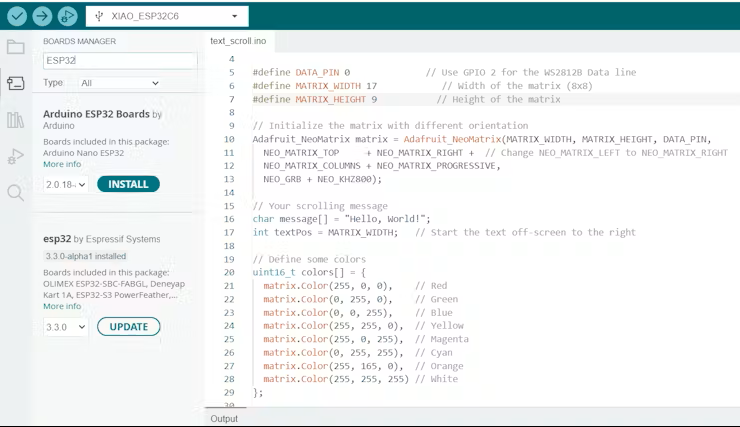The image size is (740, 427).
Task: Open the 3.3.0 version dropdown for esp32
Action: coord(66,327)
